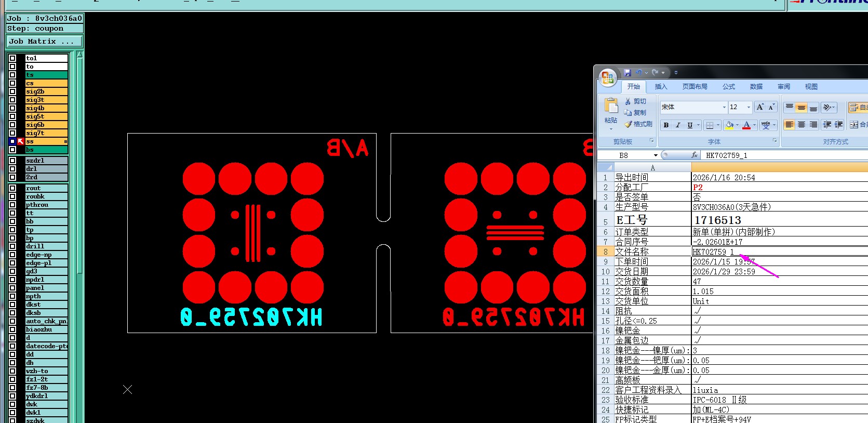Viewport: 868px width, 423px height.
Task: Toggle the cs layer checkbox
Action: [x=12, y=83]
